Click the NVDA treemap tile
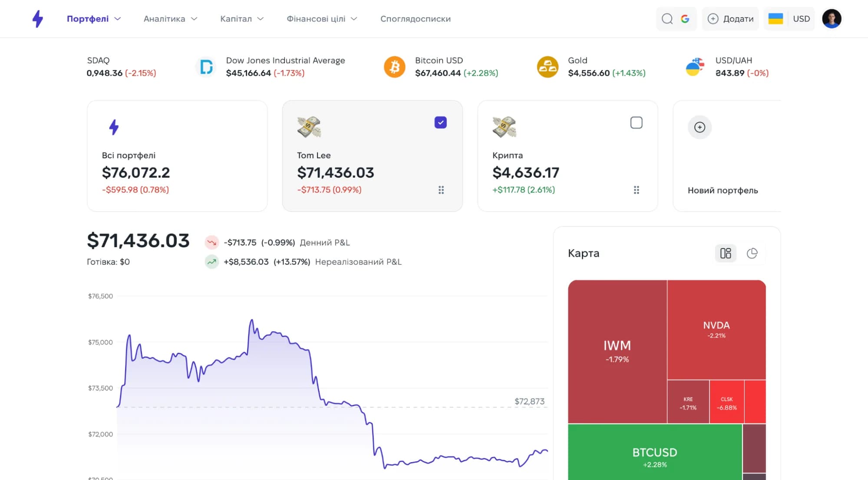This screenshot has height=480, width=868. 716,330
